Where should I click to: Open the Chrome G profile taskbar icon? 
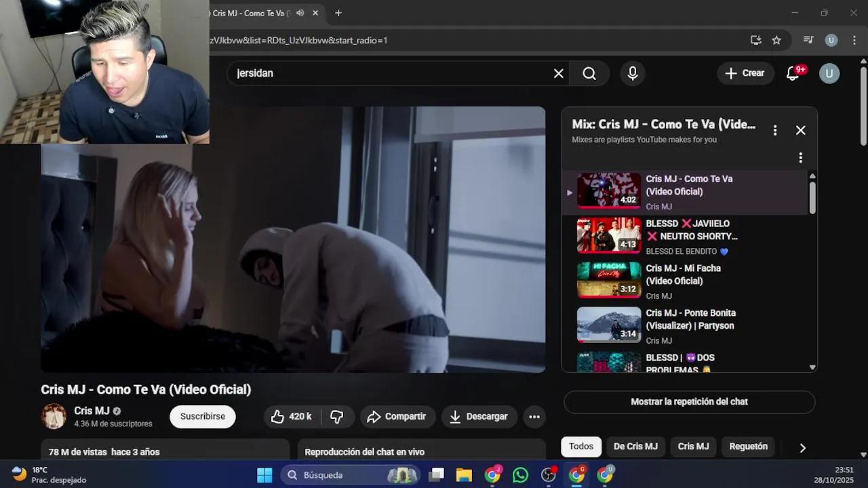[576, 475]
